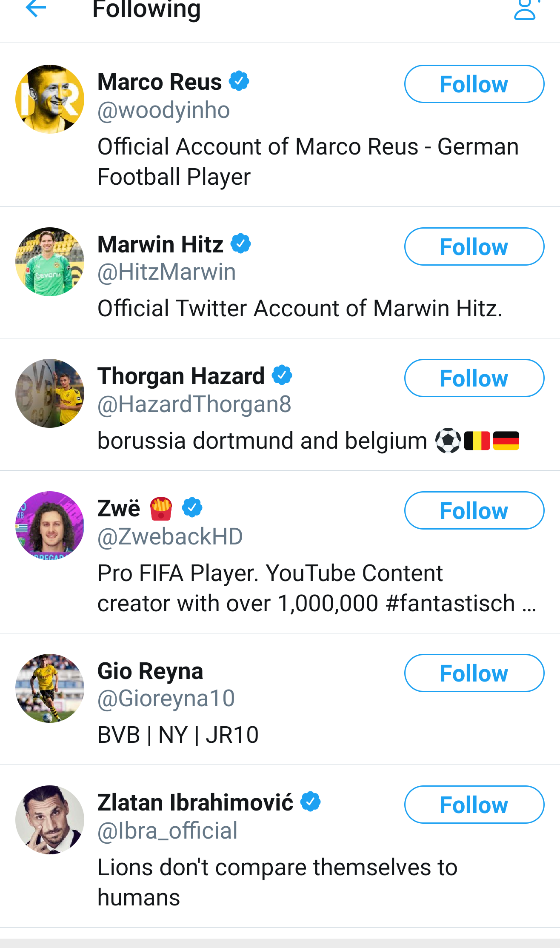
Task: Tap Zlatan Ibrahimović verified badge
Action: click(311, 802)
